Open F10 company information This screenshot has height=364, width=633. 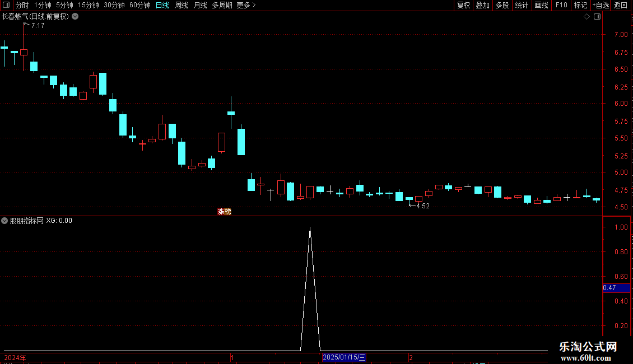(561, 5)
